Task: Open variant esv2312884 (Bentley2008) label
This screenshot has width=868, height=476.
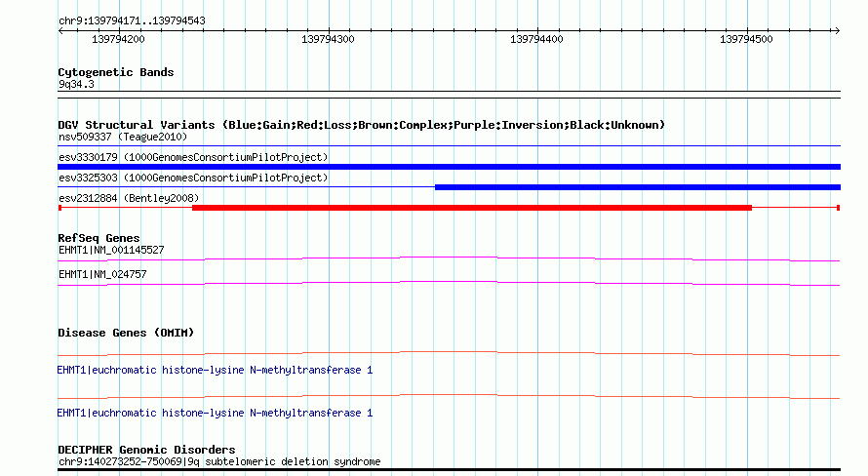Action: click(x=129, y=198)
